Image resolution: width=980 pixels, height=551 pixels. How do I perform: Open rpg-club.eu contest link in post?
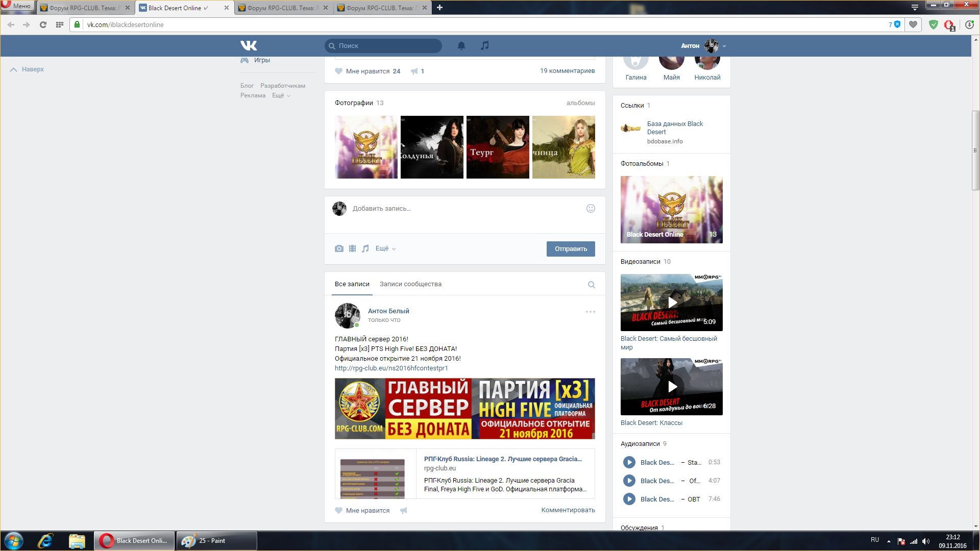(x=391, y=368)
